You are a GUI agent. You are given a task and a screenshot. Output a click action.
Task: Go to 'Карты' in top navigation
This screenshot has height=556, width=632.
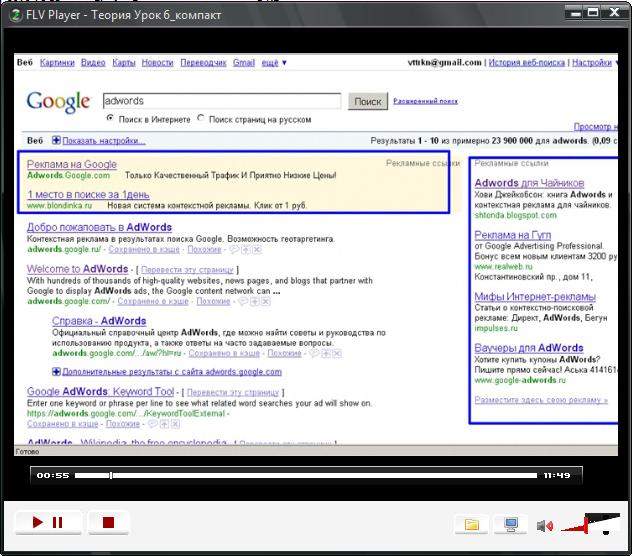pyautogui.click(x=124, y=63)
